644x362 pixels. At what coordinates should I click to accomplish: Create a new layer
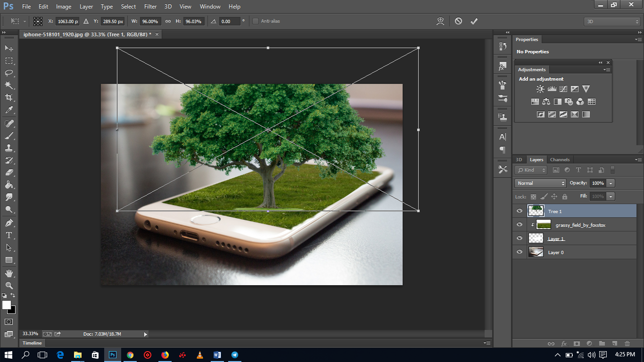614,344
